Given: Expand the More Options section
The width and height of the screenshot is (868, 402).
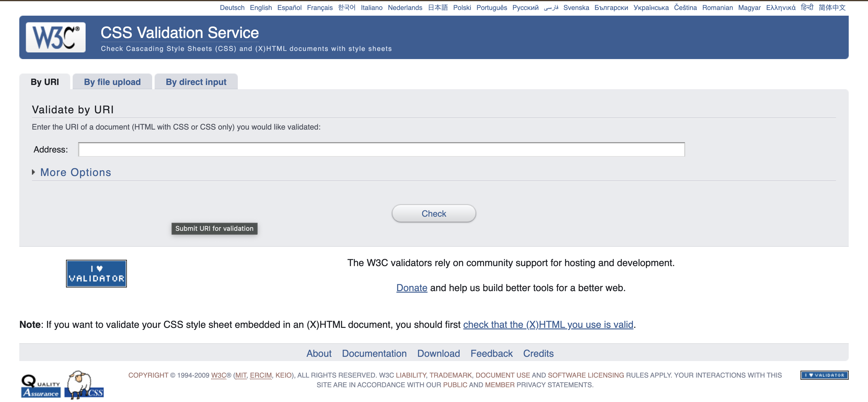Looking at the screenshot, I should pyautogui.click(x=75, y=172).
